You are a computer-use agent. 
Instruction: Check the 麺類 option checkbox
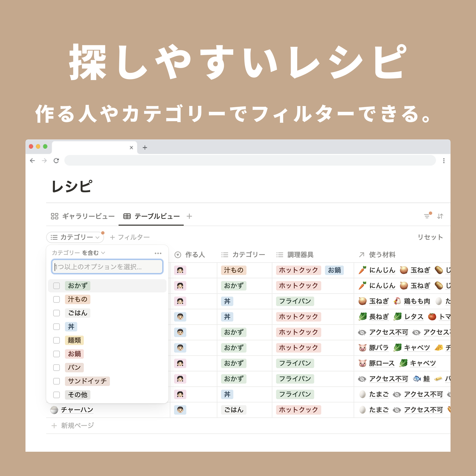tap(57, 340)
